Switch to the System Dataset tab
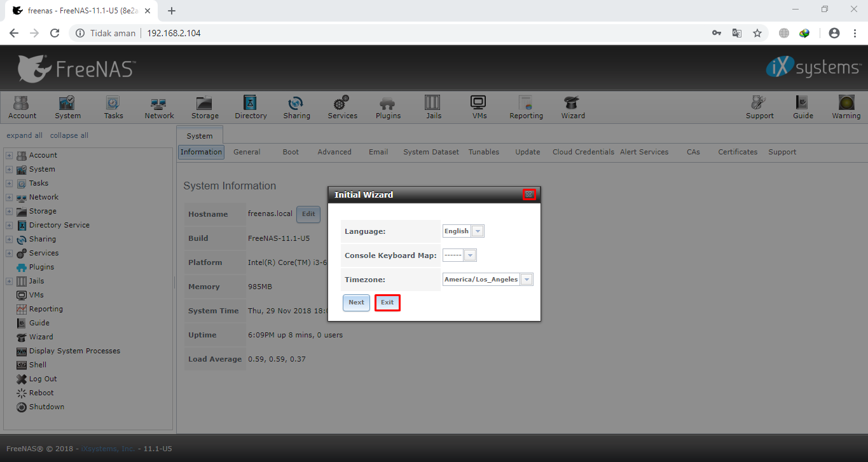This screenshot has height=462, width=868. pyautogui.click(x=431, y=152)
